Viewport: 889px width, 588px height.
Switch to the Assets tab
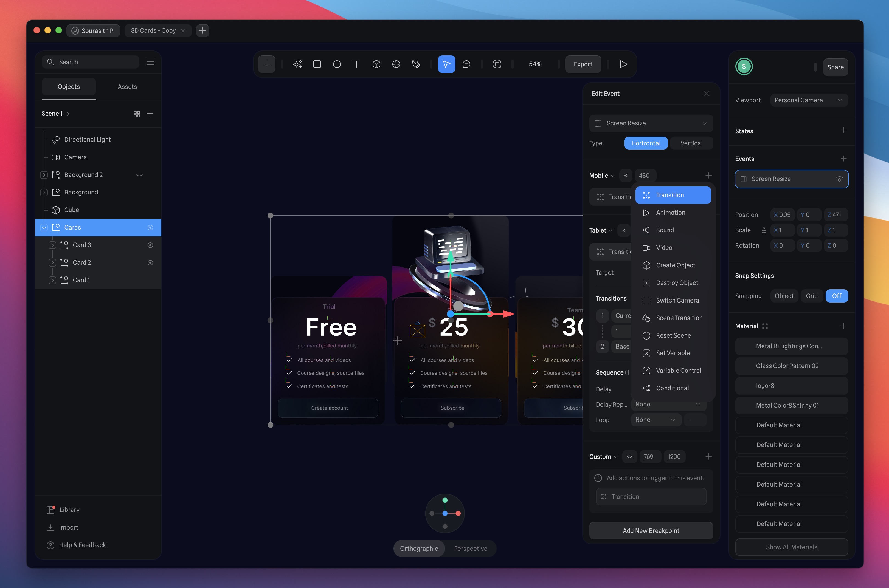(127, 87)
